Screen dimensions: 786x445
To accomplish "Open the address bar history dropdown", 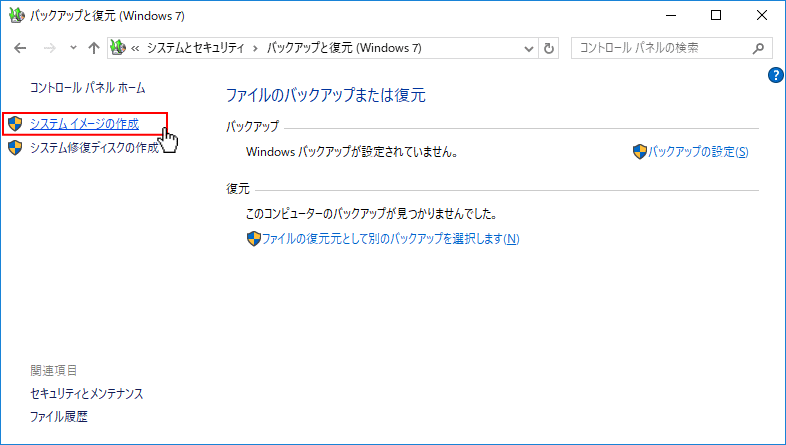I will coord(528,49).
